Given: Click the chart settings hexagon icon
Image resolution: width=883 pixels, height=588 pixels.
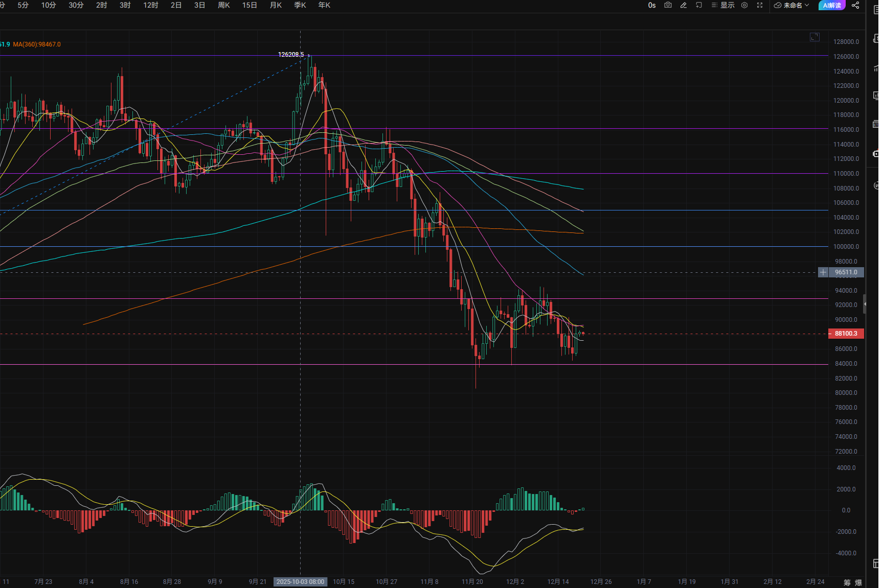Looking at the screenshot, I should pyautogui.click(x=744, y=5).
